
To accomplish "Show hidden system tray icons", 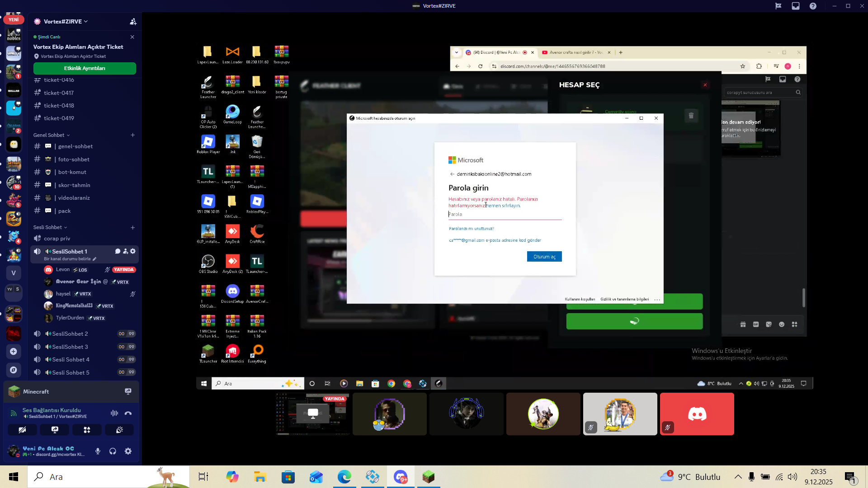I will [x=738, y=477].
